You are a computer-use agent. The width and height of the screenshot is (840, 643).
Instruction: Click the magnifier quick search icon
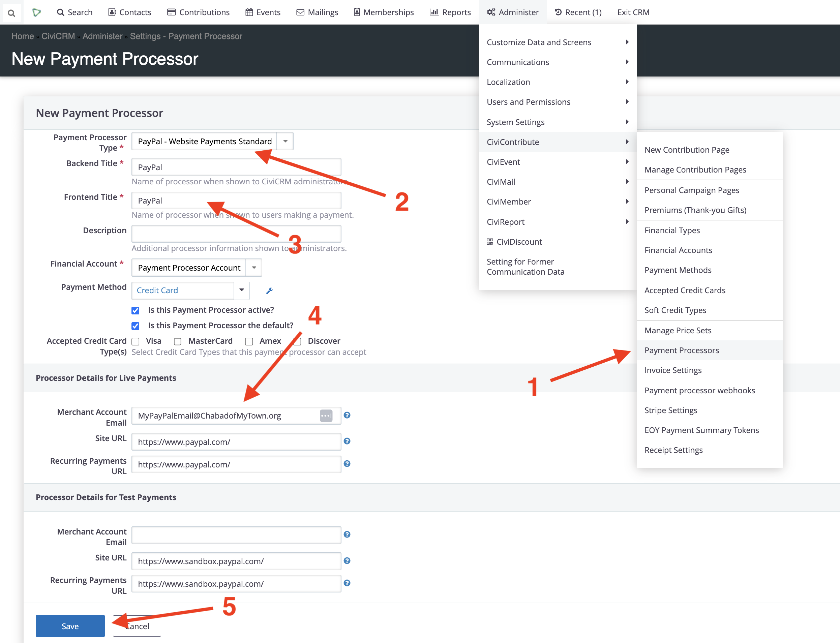point(11,12)
